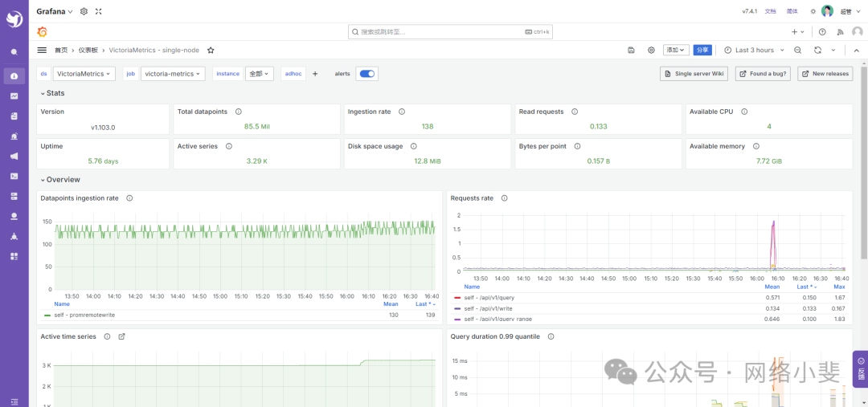The image size is (868, 407).
Task: Go to 仪表板 breadcrumb
Action: (88, 50)
